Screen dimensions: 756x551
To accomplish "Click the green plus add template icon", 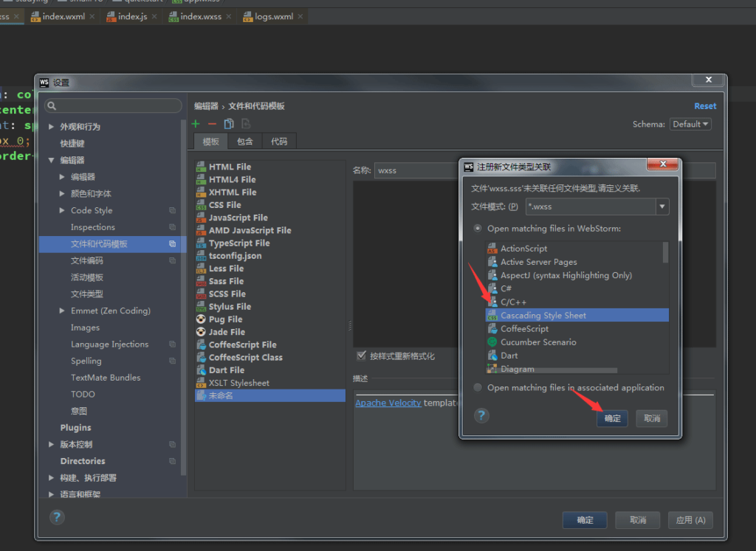I will click(195, 124).
